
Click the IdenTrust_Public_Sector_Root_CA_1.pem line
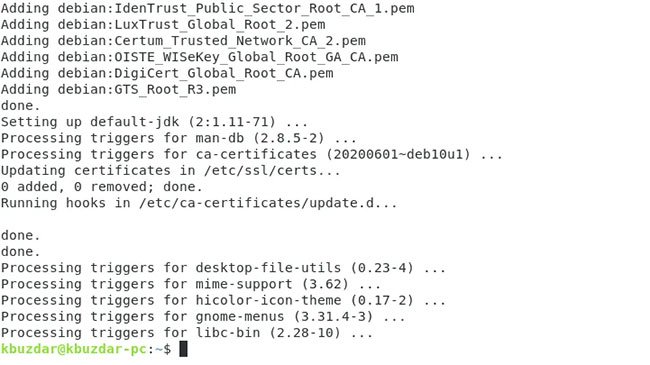(x=208, y=8)
